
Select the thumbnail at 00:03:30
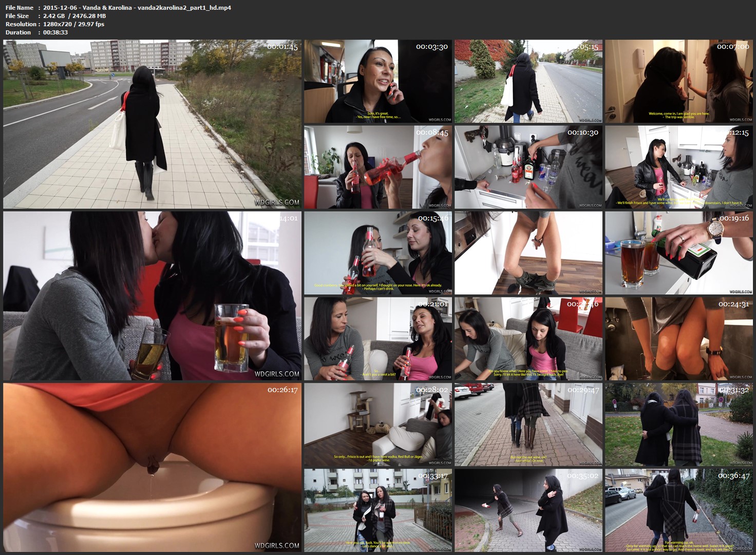tap(377, 81)
